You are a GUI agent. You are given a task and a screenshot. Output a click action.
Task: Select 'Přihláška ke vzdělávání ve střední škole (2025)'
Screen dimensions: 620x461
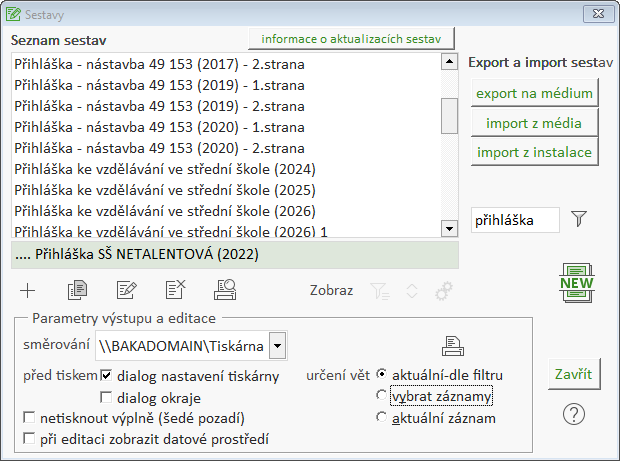click(166, 190)
